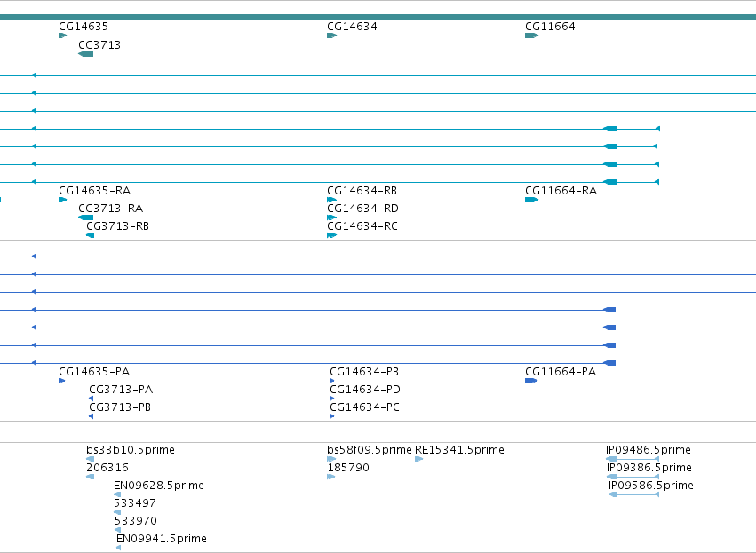Screen dimensions: 756x553
Task: Click EST RE15341.5prime label
Action: coord(459,450)
